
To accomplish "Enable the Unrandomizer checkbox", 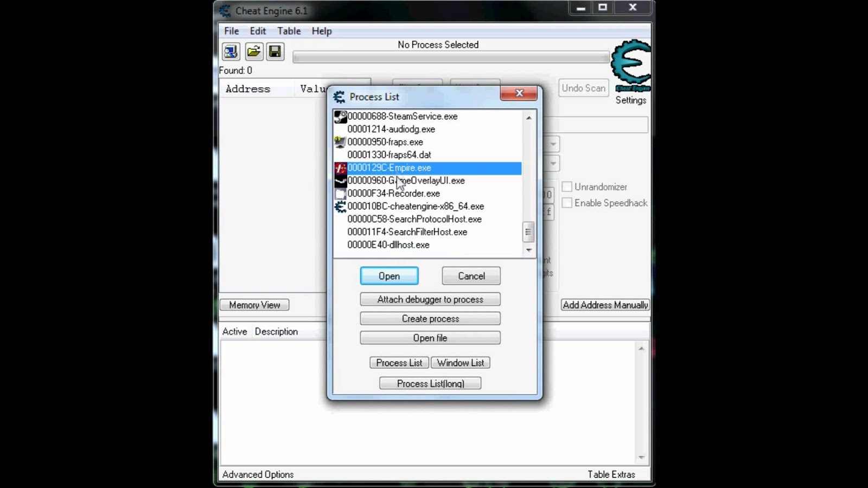I will click(x=567, y=187).
